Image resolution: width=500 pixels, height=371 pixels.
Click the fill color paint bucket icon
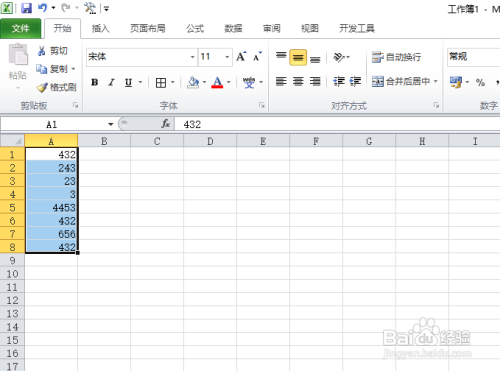(193, 82)
